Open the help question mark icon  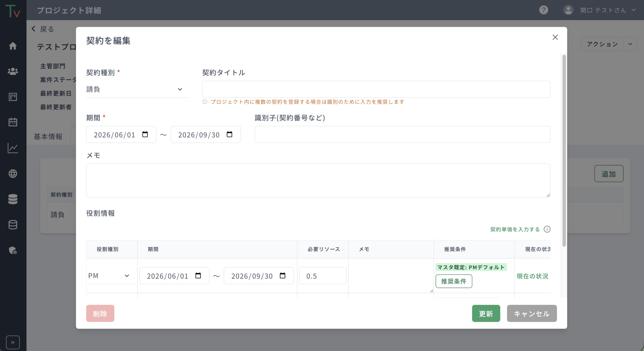(544, 10)
